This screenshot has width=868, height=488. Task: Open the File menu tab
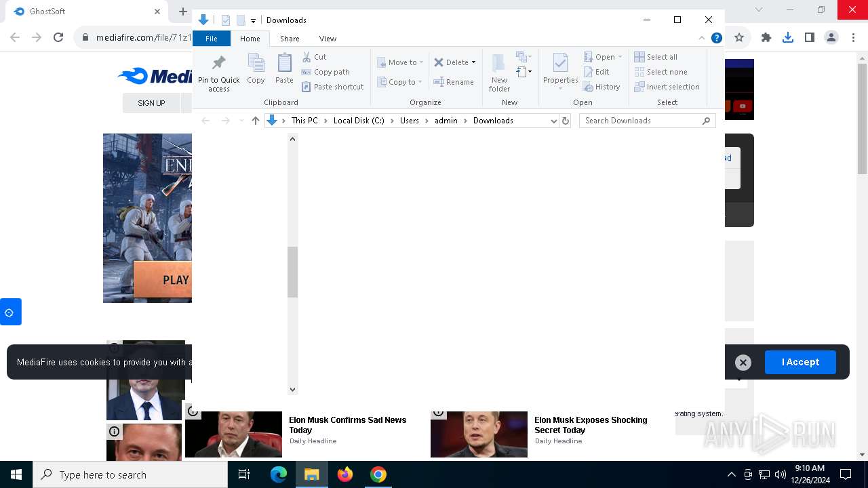pos(212,39)
